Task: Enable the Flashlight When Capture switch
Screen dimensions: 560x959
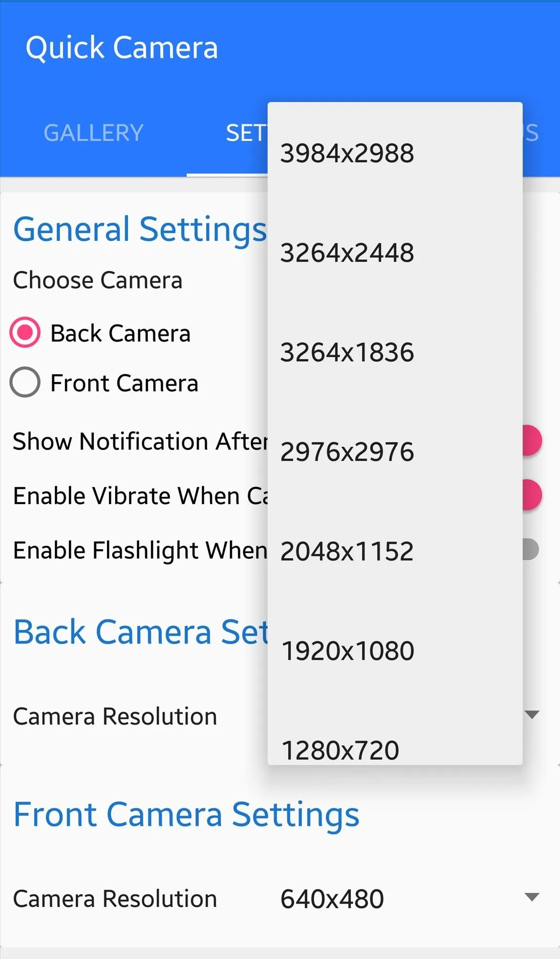Action: (x=531, y=550)
